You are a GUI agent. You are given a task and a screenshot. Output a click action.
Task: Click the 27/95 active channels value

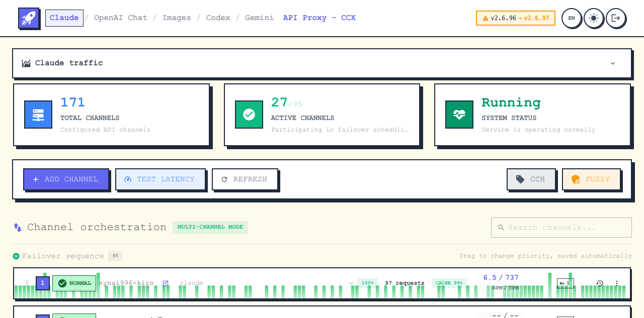click(x=287, y=102)
